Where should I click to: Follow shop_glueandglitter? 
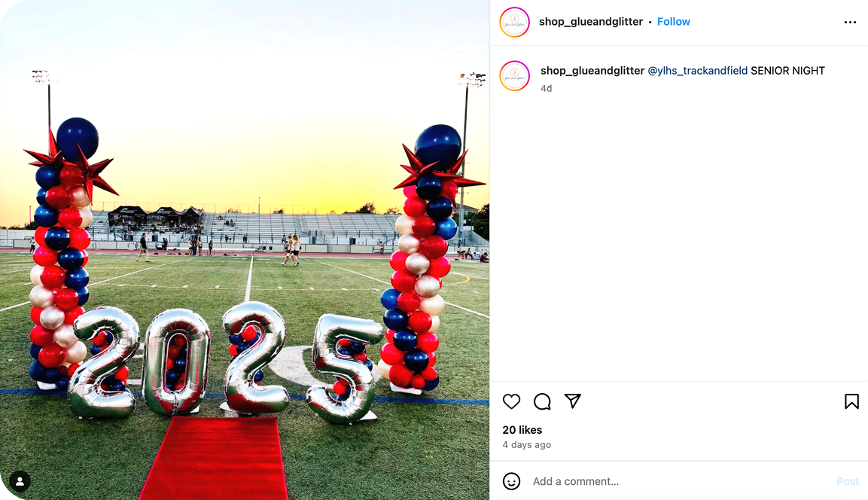click(673, 22)
